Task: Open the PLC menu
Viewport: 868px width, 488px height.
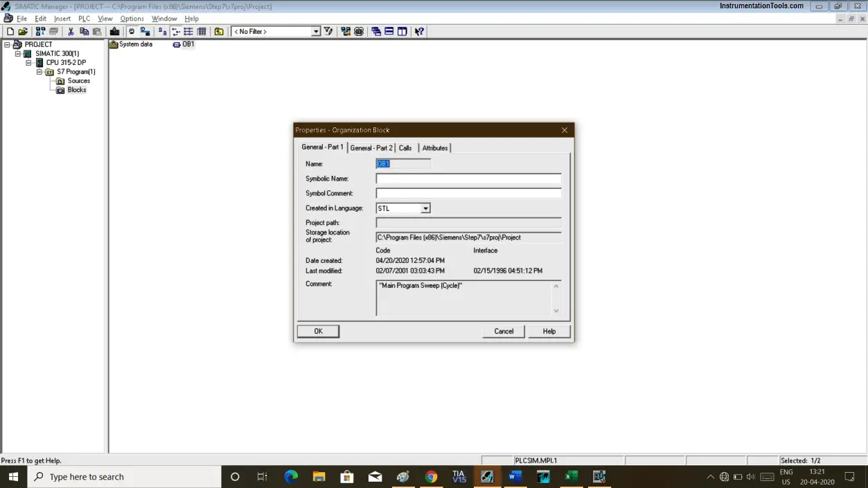Action: (x=84, y=19)
